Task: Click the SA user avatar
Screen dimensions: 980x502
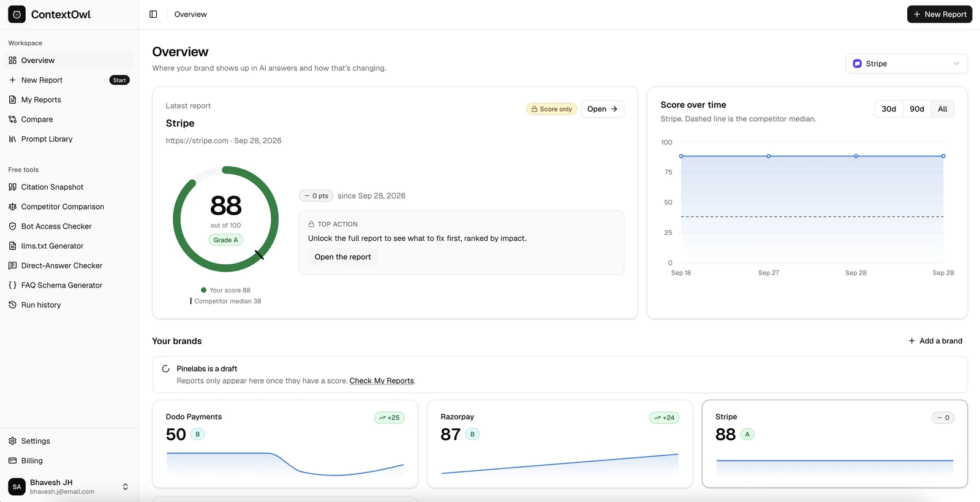Action: (17, 487)
